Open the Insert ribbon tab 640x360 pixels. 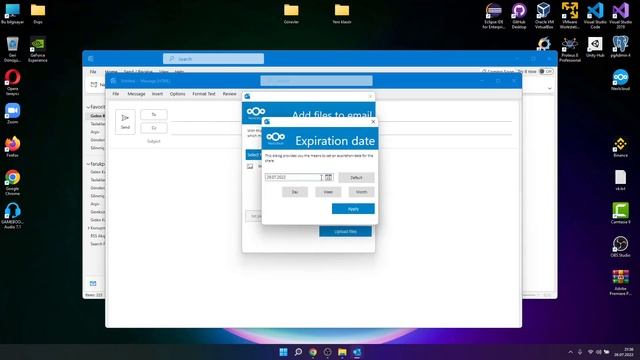pyautogui.click(x=157, y=94)
